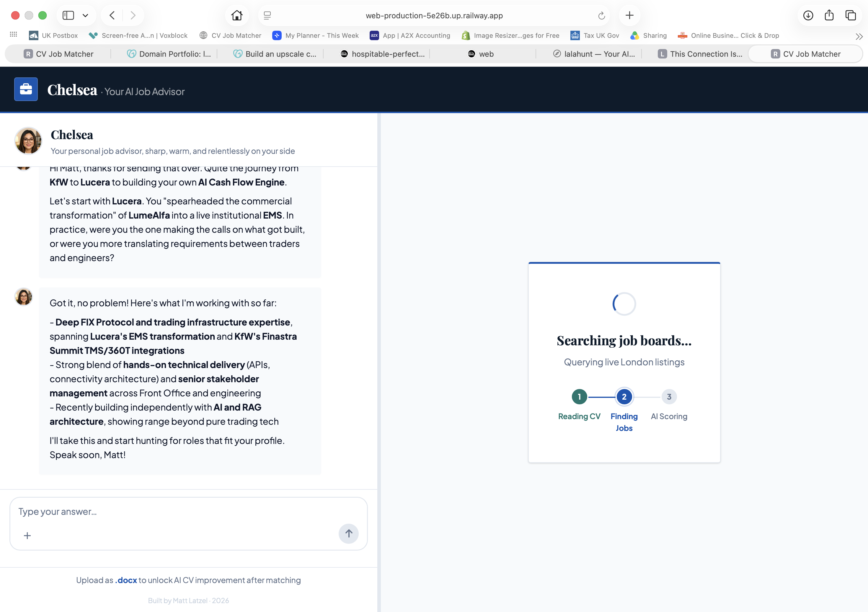Select the active CV Job Matcher tab on right

[x=806, y=54]
